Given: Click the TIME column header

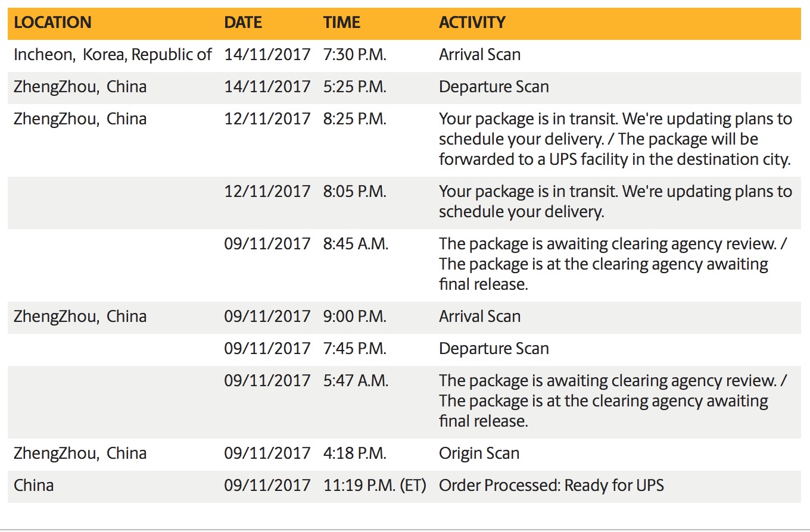Looking at the screenshot, I should point(342,23).
